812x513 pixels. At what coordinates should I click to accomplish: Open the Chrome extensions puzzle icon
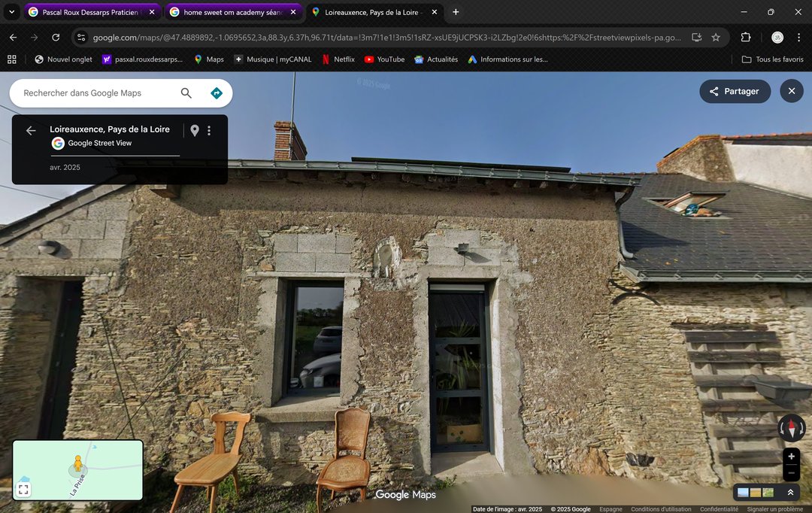pos(746,38)
